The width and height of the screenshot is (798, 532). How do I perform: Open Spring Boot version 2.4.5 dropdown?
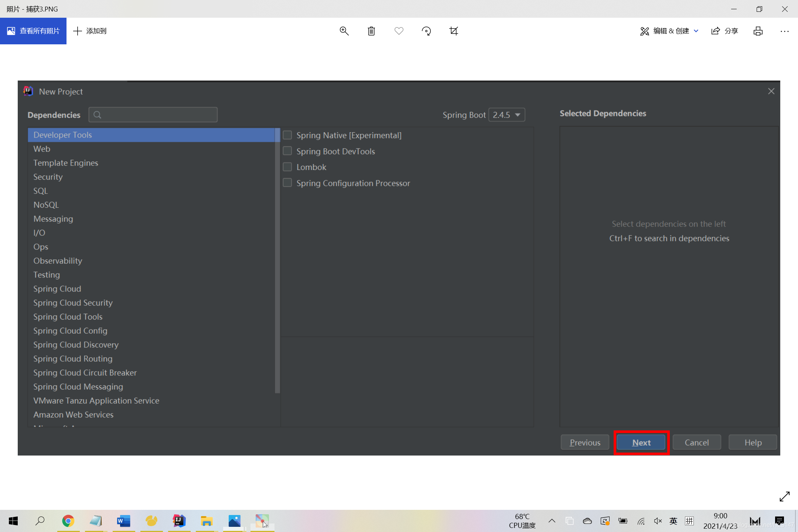[507, 115]
